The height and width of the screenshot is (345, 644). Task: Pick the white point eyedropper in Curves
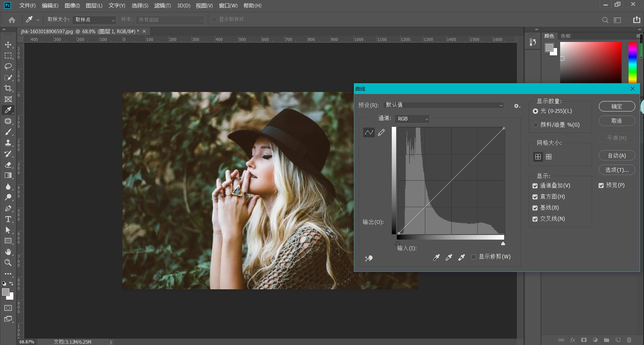click(462, 257)
